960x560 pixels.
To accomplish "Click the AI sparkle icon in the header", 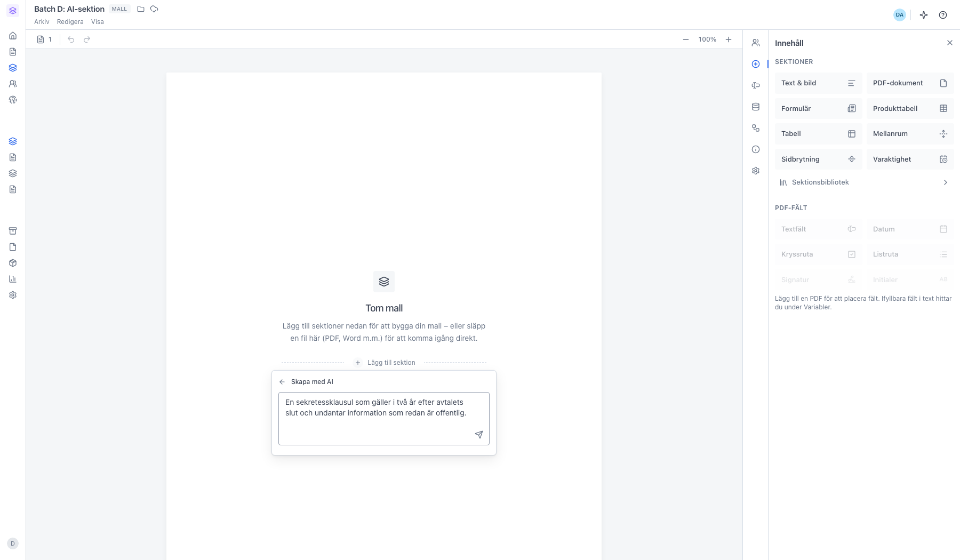I will tap(924, 15).
